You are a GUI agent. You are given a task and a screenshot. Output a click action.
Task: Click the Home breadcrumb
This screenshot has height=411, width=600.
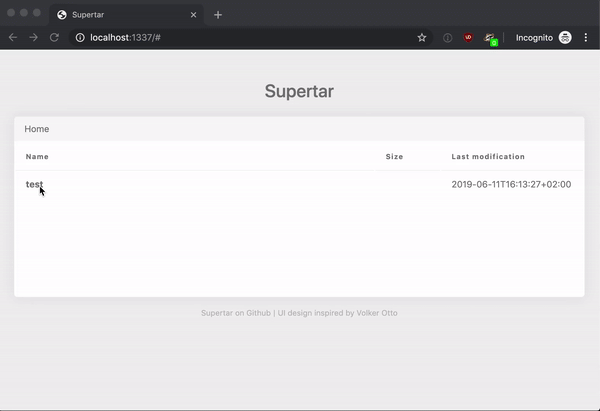pos(37,129)
